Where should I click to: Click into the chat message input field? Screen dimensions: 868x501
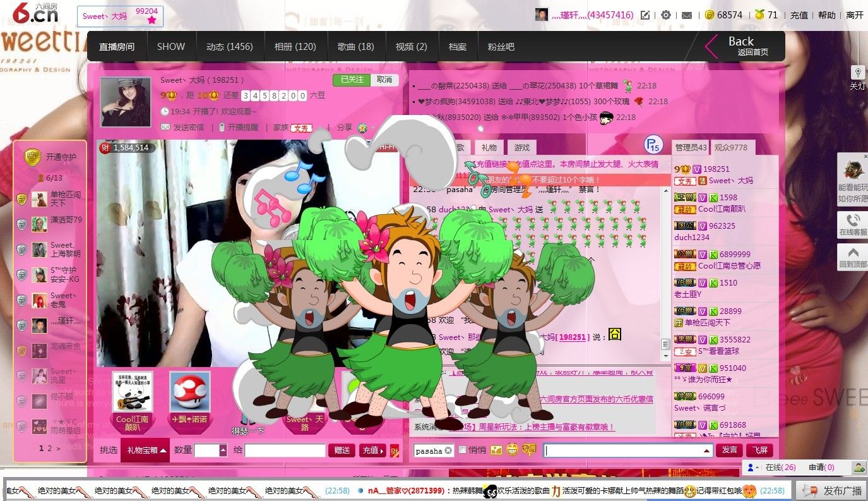[x=623, y=450]
